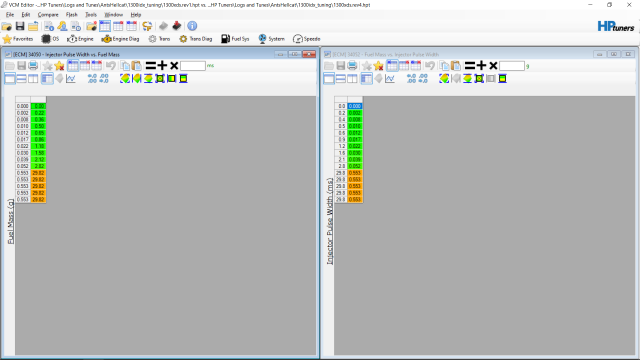Select the highlighted 0.000 cell in right table
Viewport: 640px width, 360px height.
(355, 106)
